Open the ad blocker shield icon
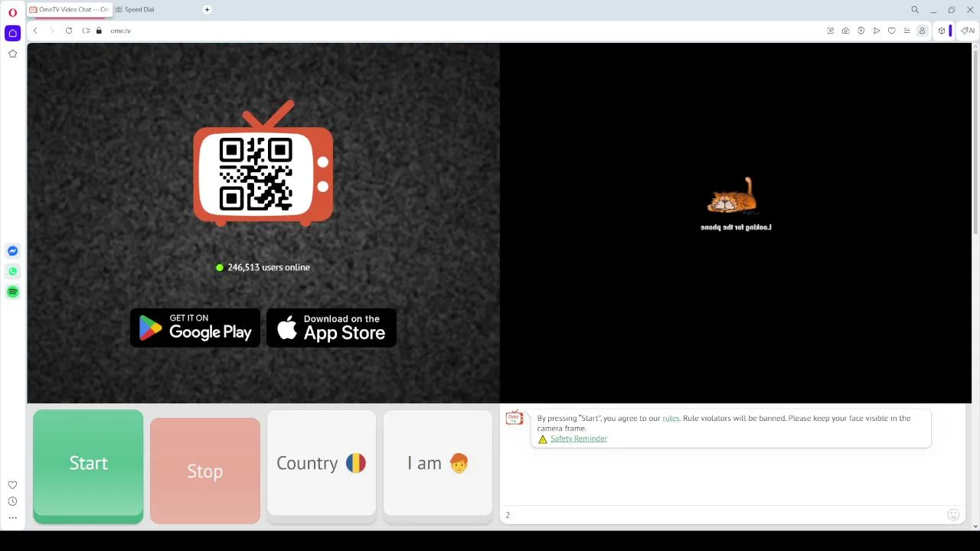 861,31
